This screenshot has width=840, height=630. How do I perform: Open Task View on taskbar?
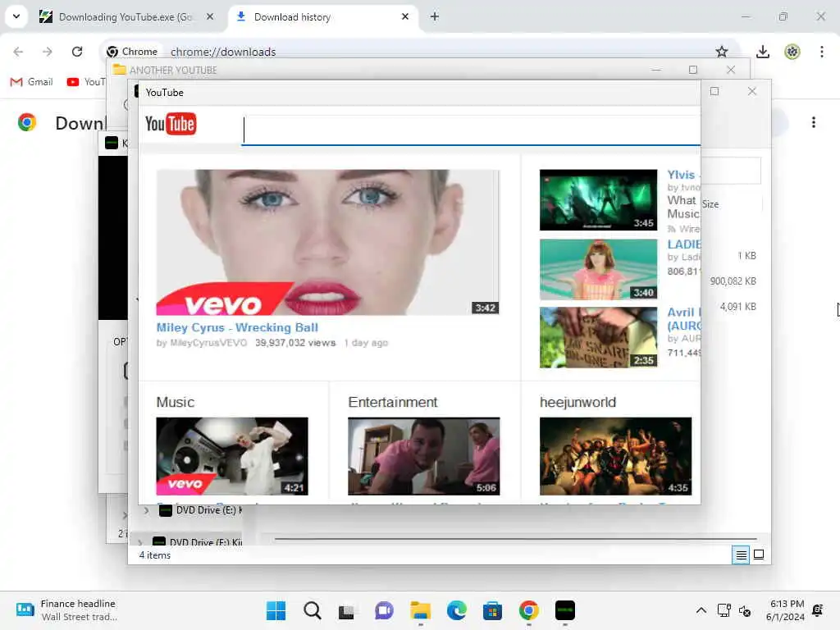(347, 610)
